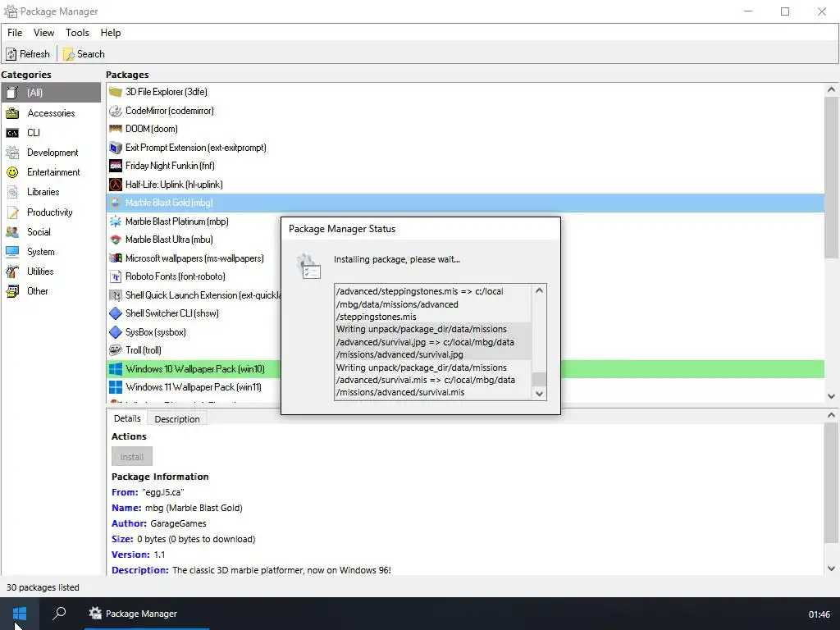This screenshot has height=630, width=840.
Task: Click details pane scroll down arrow
Action: click(832, 568)
